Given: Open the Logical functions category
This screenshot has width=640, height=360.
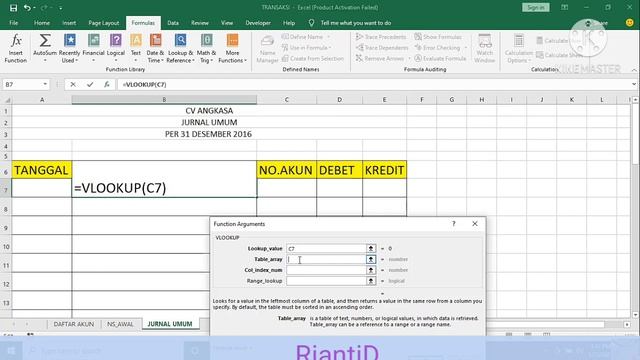Looking at the screenshot, I should tap(116, 49).
